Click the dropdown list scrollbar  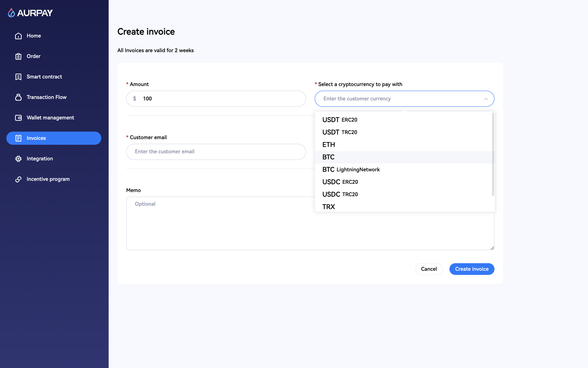pos(493,154)
